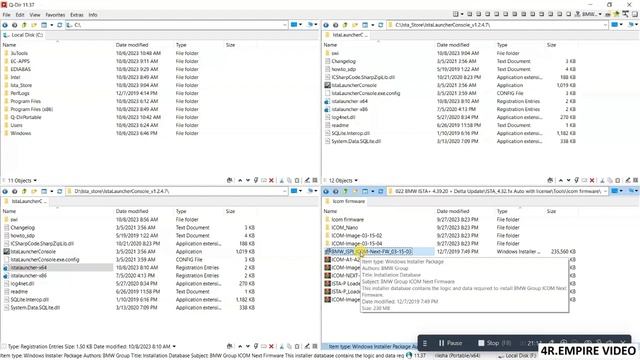
Task: Click Forward arrow in the bottom-right pane
Action: 335,191
